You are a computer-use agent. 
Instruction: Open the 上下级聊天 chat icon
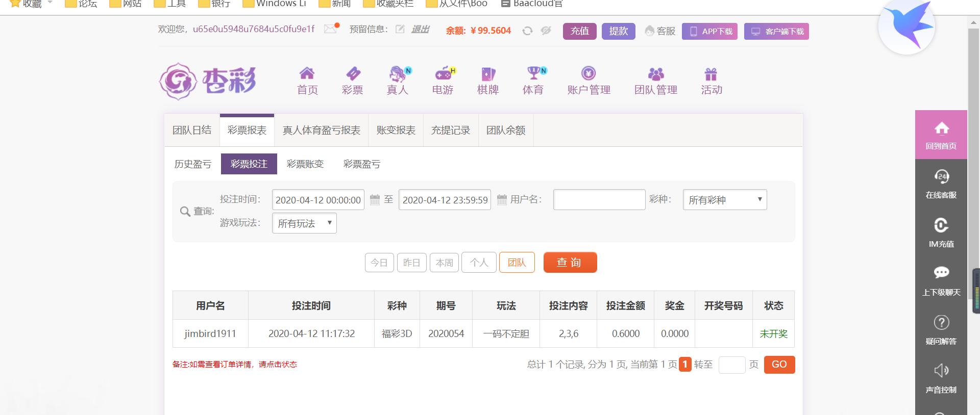[941, 273]
